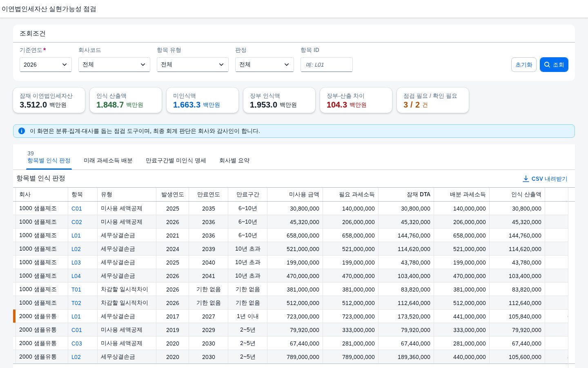The image size is (588, 368).
Task: Select the 장부 인식액 summary card
Action: pos(279,100)
